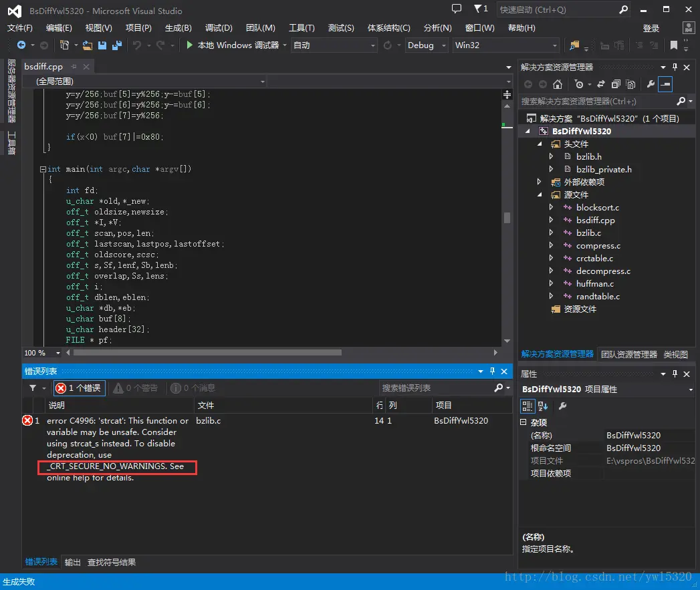Collapse the 源文件 folder node

click(x=540, y=194)
